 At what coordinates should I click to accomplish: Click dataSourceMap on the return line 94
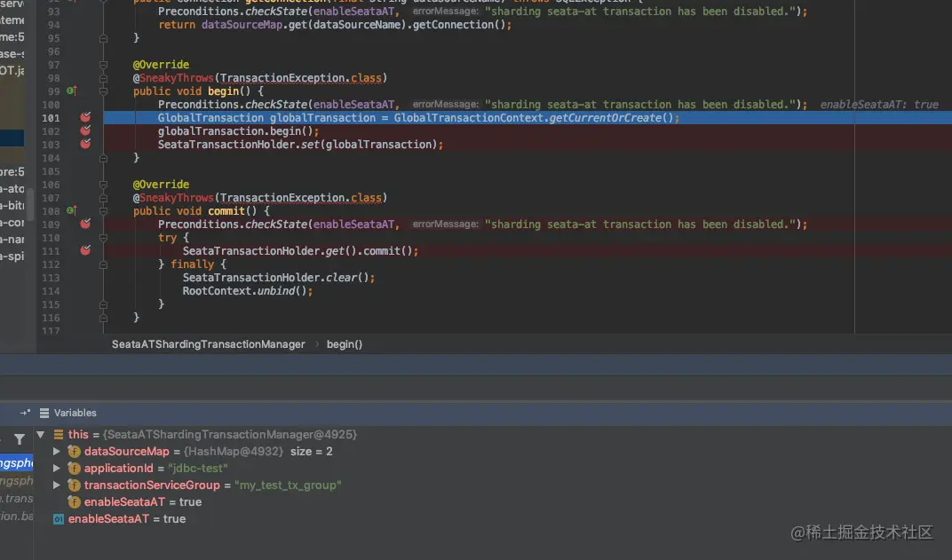point(242,25)
